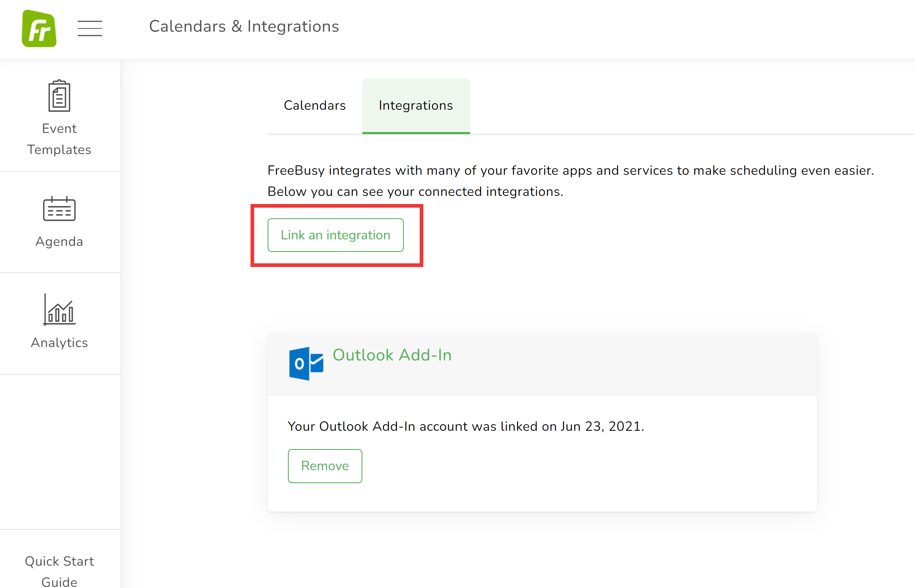Select the Agenda calendar icon
This screenshot has height=588, width=915.
pos(59,209)
